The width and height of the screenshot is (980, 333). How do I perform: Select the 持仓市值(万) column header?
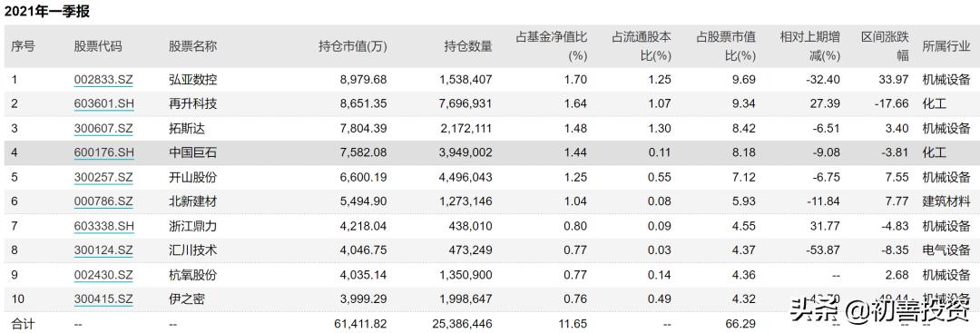[x=352, y=47]
